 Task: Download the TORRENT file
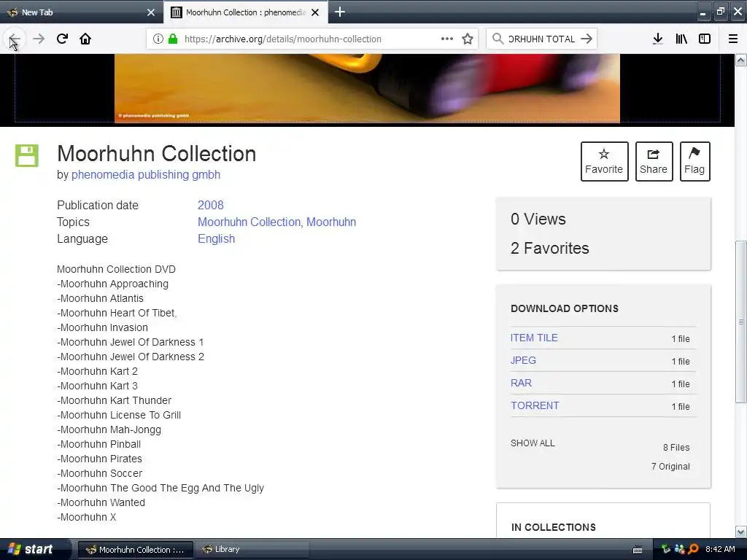click(x=535, y=405)
